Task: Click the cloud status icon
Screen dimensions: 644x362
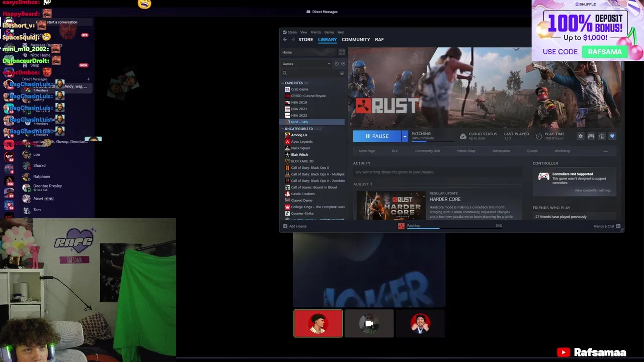Action: [463, 136]
